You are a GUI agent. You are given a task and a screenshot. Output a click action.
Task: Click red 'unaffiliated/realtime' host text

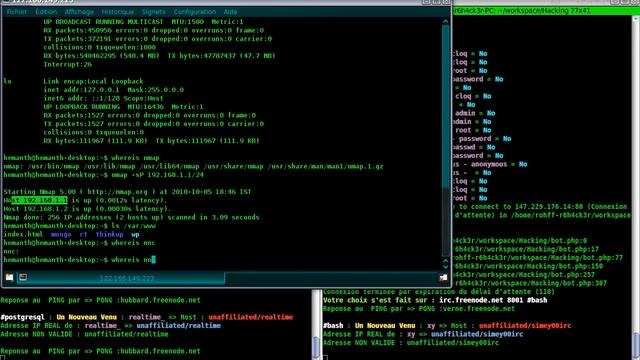click(x=251, y=317)
